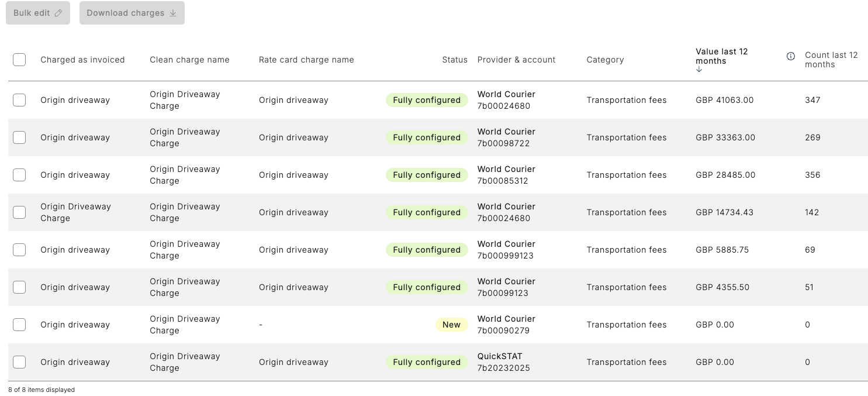Click the download arrow icon

click(173, 13)
